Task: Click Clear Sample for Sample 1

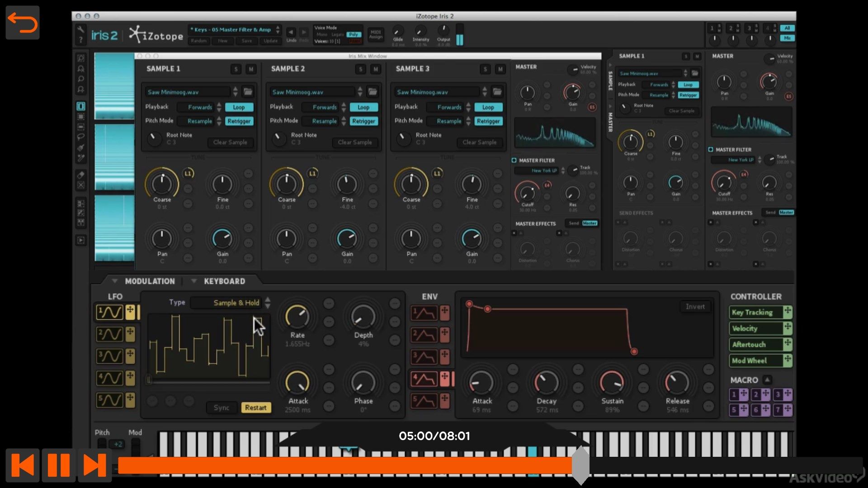Action: [x=230, y=142]
